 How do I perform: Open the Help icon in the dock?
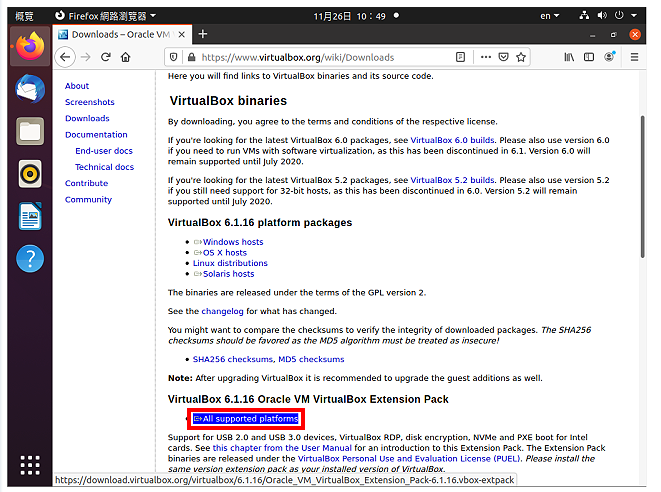(30, 258)
